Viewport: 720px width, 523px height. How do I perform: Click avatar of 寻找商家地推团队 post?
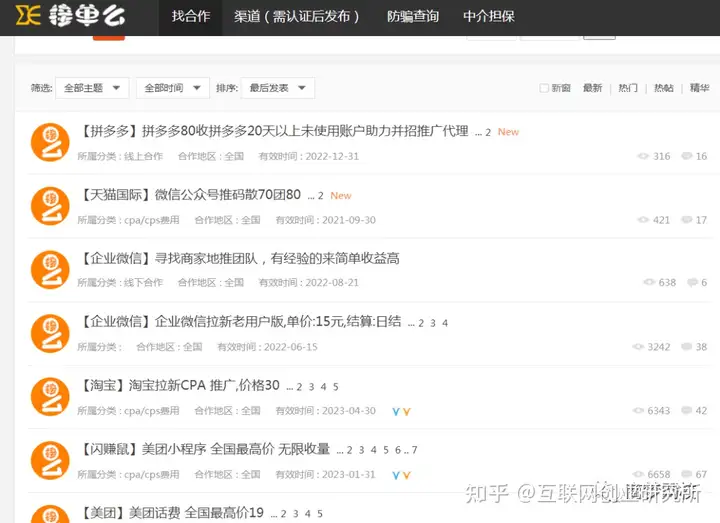pos(50,270)
